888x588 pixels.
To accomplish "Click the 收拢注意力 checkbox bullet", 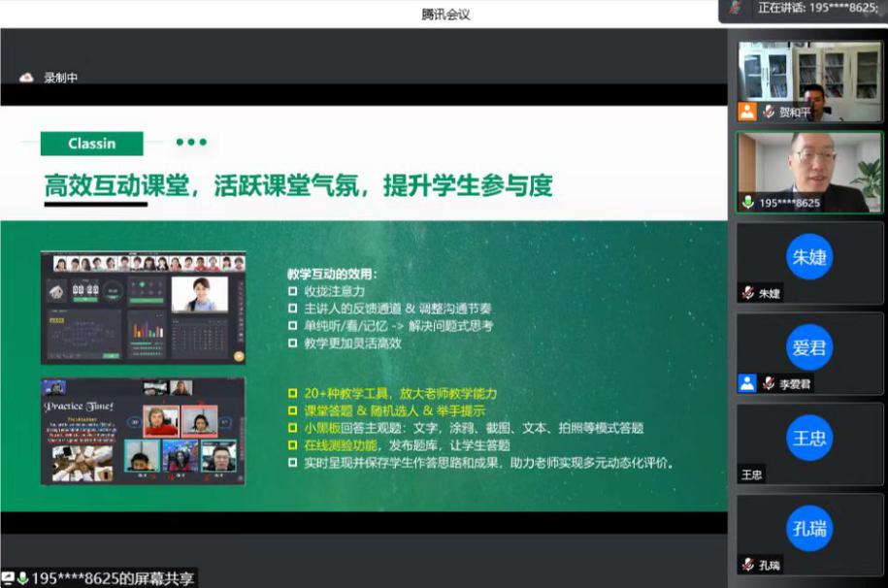I will point(292,291).
